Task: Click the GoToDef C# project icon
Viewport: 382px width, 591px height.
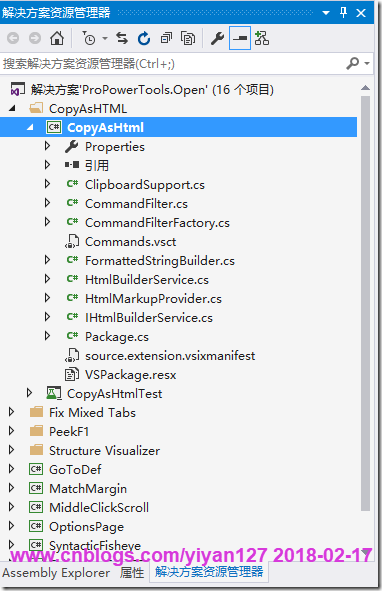Action: click(36, 469)
